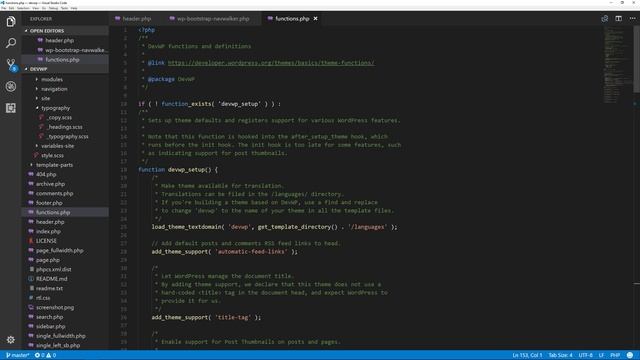
Task: Open phpcs.xml.dist in explorer
Action: coord(53,269)
